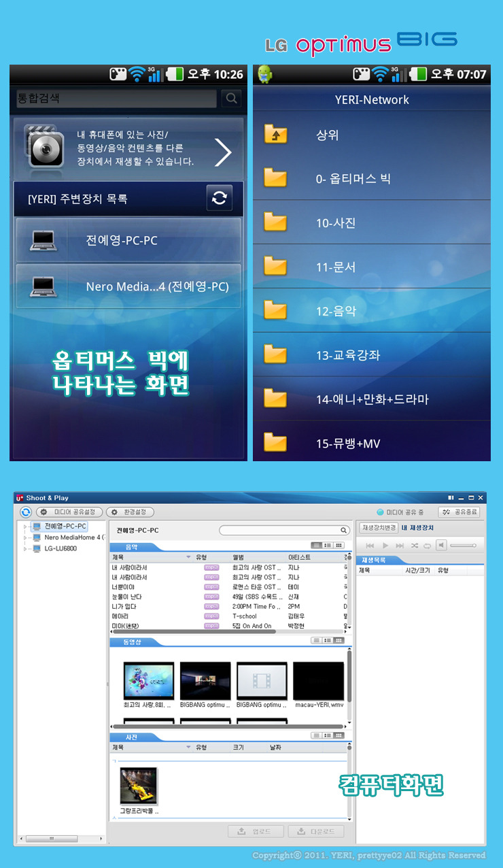Mute the speaker in player panel
Viewport: 503px width, 868px height.
click(441, 545)
